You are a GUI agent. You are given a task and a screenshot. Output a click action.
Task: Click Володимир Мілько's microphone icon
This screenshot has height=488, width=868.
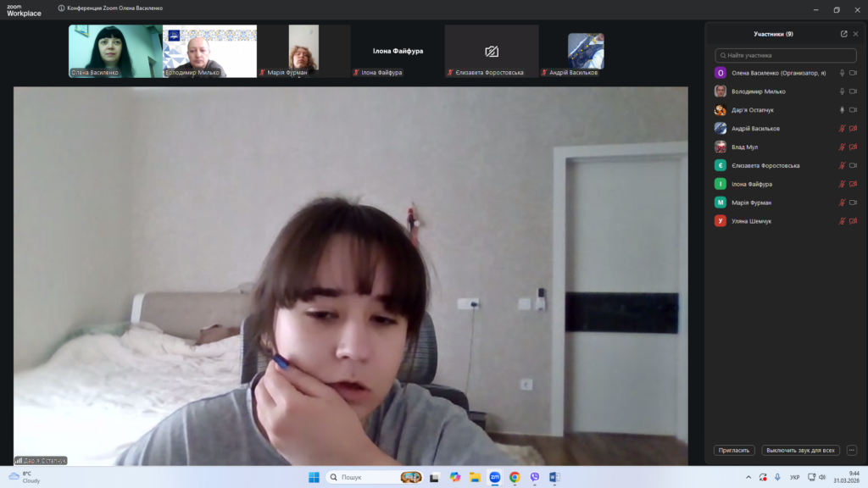pos(842,91)
